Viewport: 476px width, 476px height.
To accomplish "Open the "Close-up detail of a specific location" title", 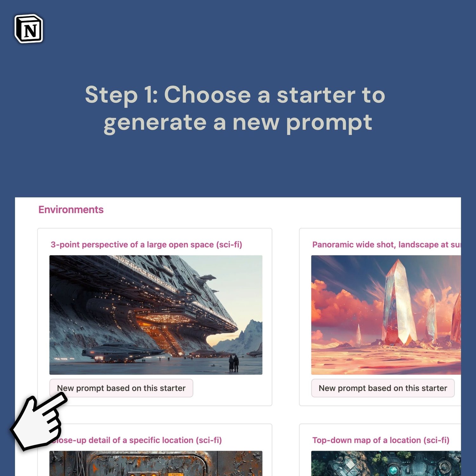I will pos(136,440).
